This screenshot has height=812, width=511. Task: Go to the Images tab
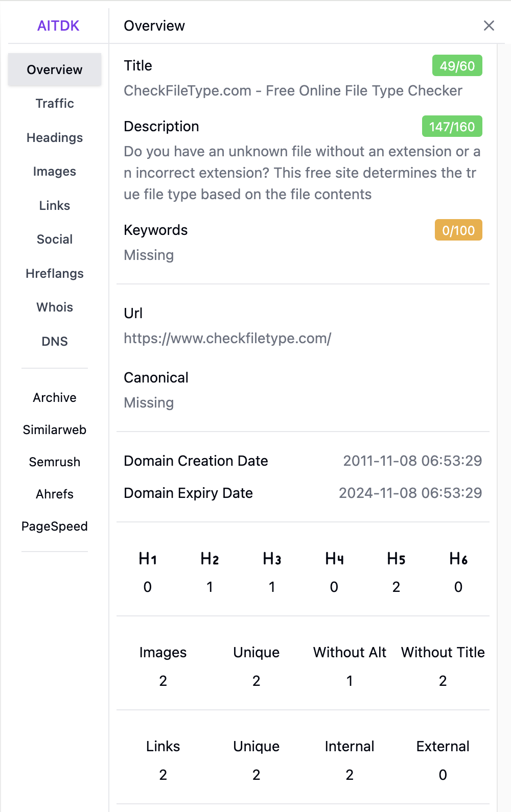point(55,172)
